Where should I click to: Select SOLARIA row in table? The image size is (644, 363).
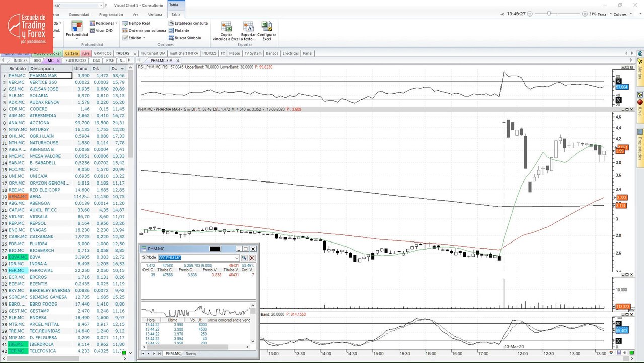[x=64, y=96]
